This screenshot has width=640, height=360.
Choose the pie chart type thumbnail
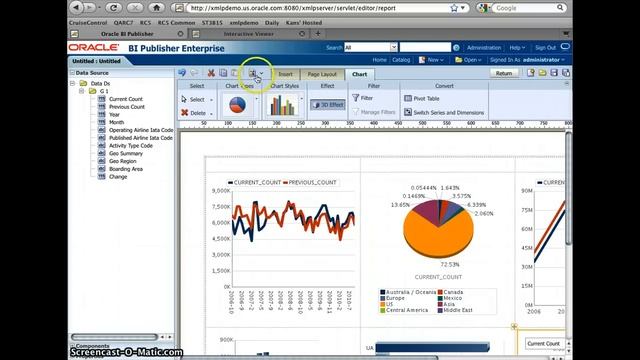[x=237, y=105]
